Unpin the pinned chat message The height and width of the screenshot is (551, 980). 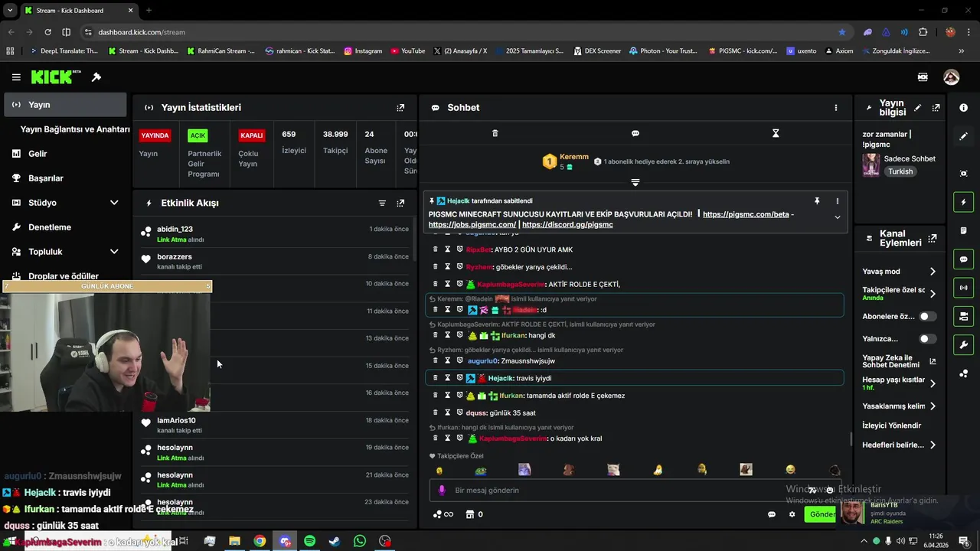[x=817, y=201]
